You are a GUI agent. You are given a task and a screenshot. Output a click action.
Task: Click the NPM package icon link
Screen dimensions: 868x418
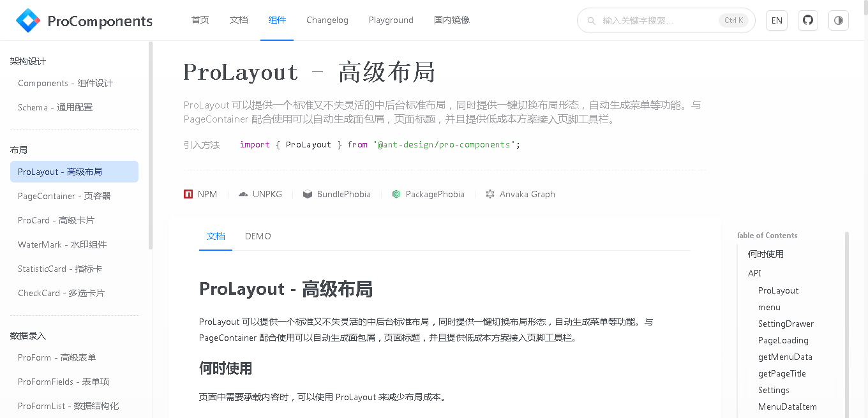click(188, 194)
